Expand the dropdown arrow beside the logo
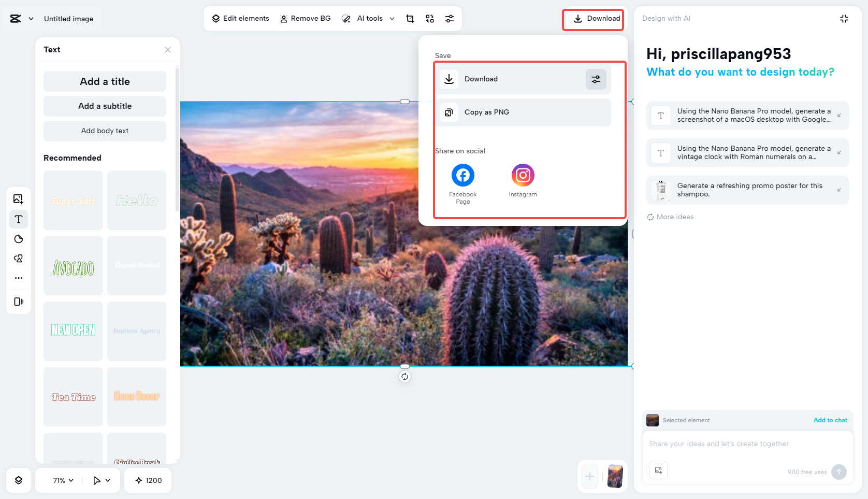 point(31,19)
